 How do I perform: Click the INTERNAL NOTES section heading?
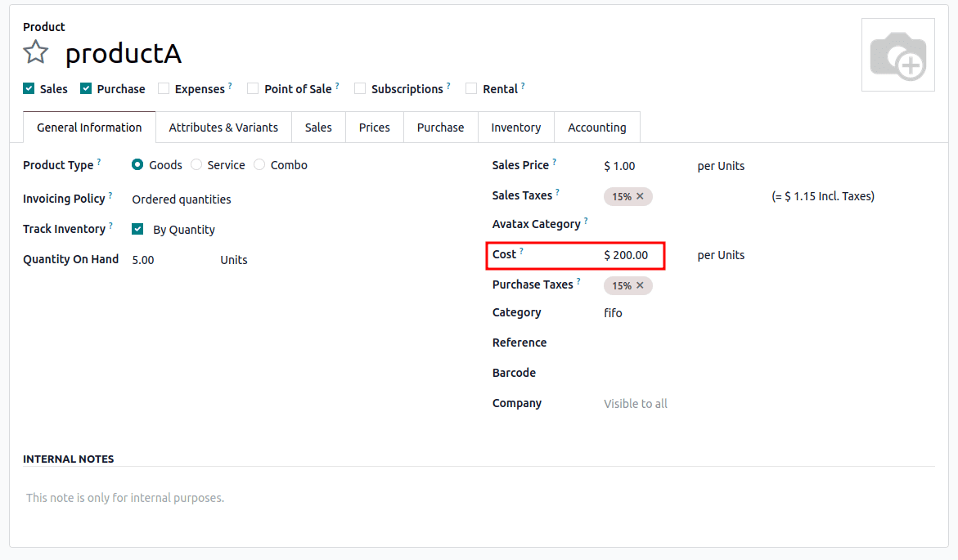point(69,459)
